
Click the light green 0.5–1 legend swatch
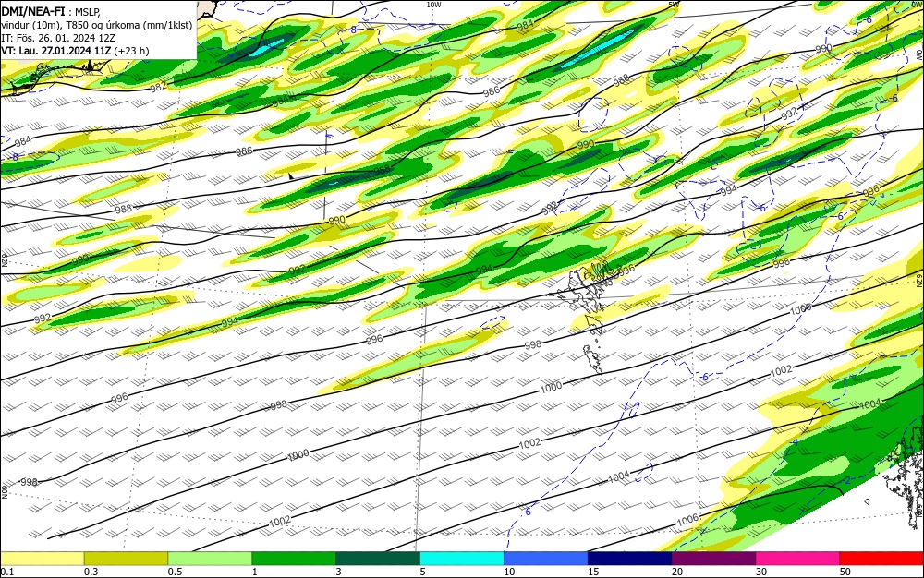click(210, 559)
